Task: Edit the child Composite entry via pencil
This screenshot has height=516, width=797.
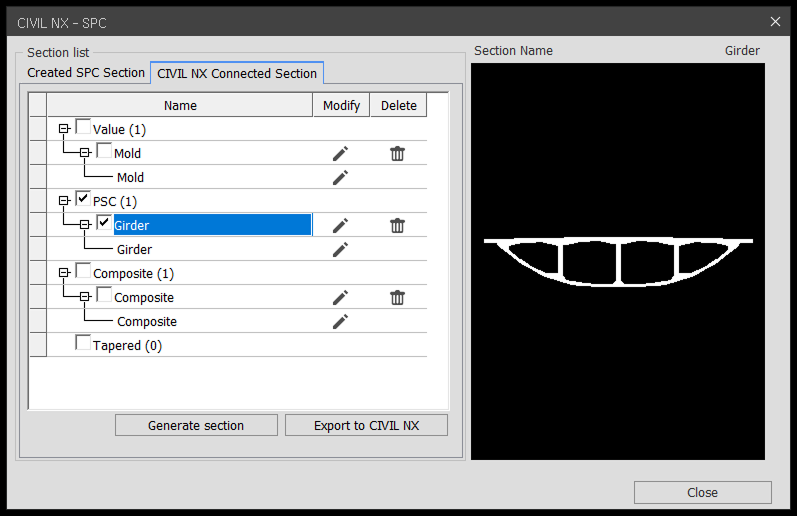Action: 341,321
